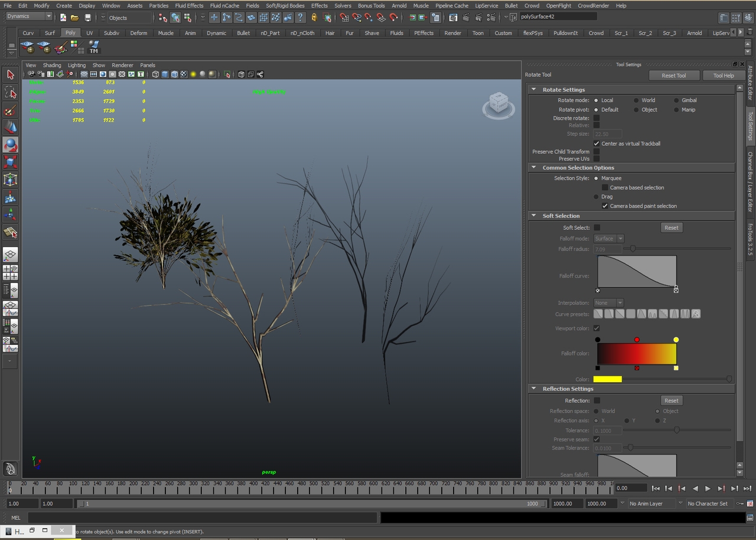756x540 pixels.
Task: Switch to four view layout
Action: 10,272
